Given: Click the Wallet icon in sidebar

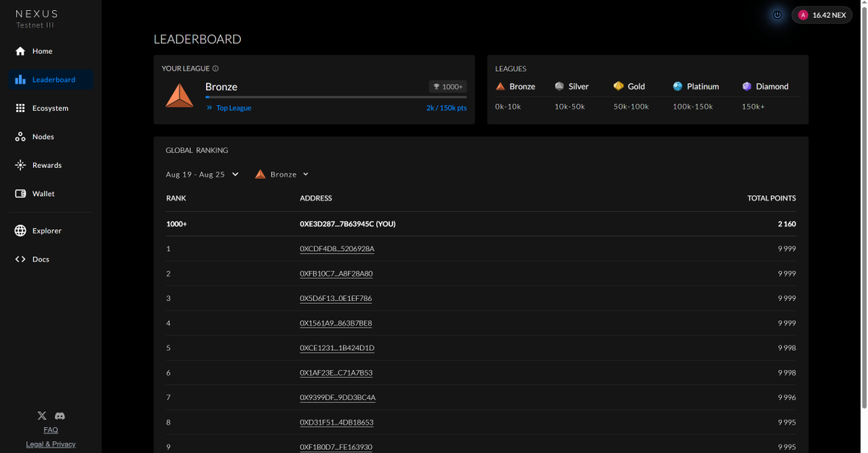Looking at the screenshot, I should click(x=20, y=194).
